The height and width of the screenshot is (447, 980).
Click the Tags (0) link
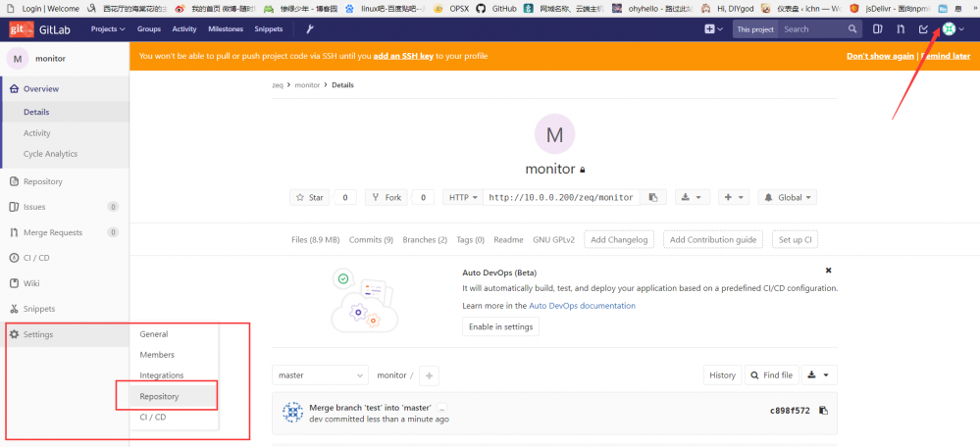[x=471, y=240]
